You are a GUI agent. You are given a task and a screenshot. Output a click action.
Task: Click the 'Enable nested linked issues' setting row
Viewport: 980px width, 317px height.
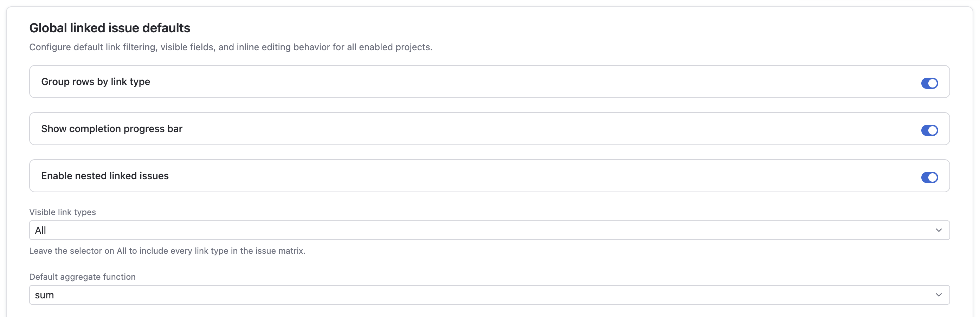click(489, 175)
